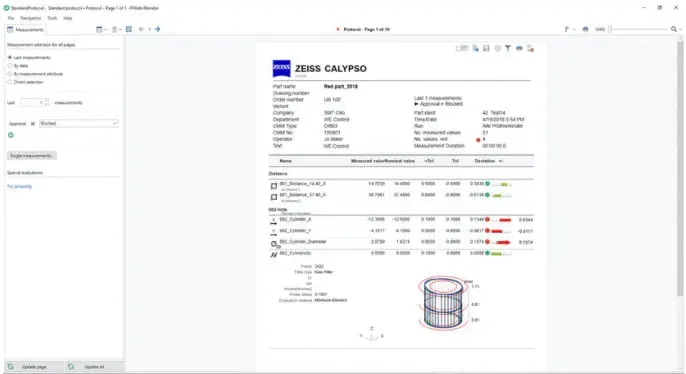Click the Red part_2018 part name value
The image size is (686, 374).
pyautogui.click(x=341, y=86)
